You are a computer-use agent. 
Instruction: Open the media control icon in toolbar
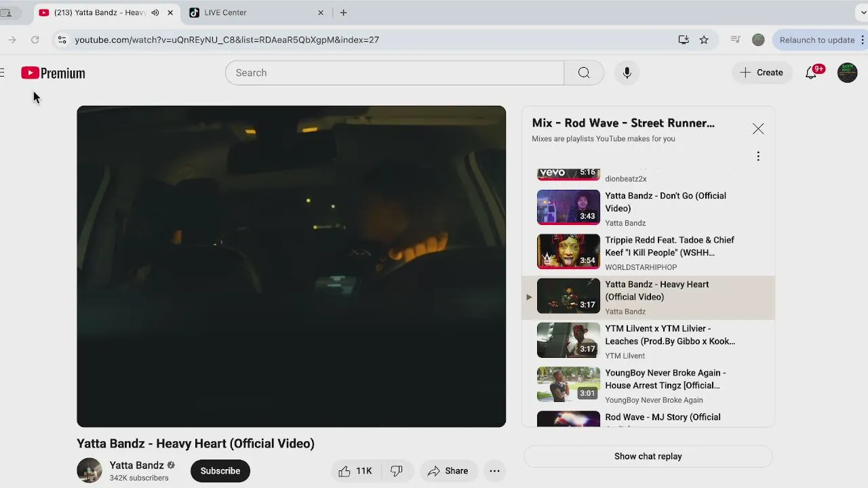735,40
